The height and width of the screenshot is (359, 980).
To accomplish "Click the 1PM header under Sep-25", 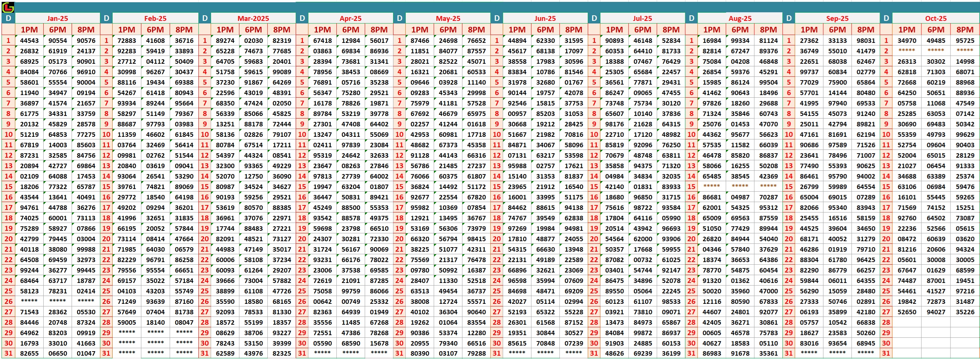I will [809, 30].
